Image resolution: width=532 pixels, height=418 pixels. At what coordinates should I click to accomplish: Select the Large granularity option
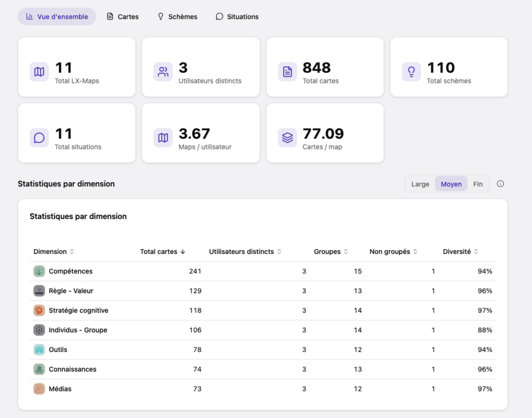(x=420, y=184)
